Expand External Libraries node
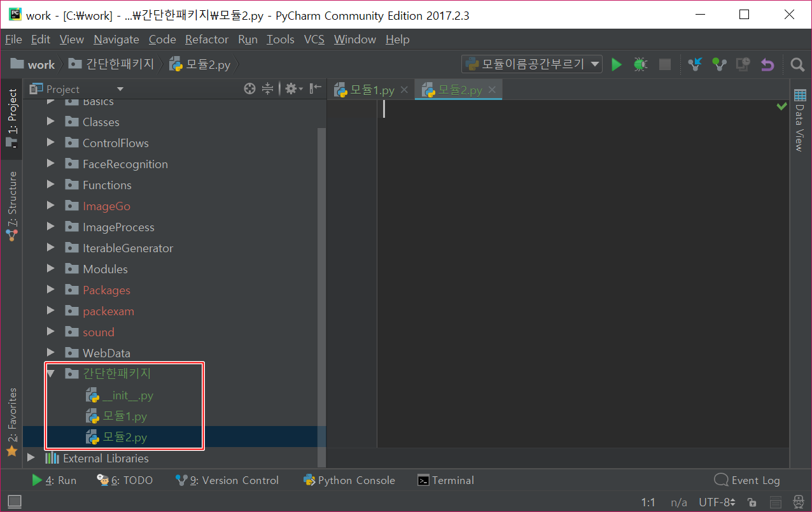This screenshot has height=512, width=812. coord(31,458)
